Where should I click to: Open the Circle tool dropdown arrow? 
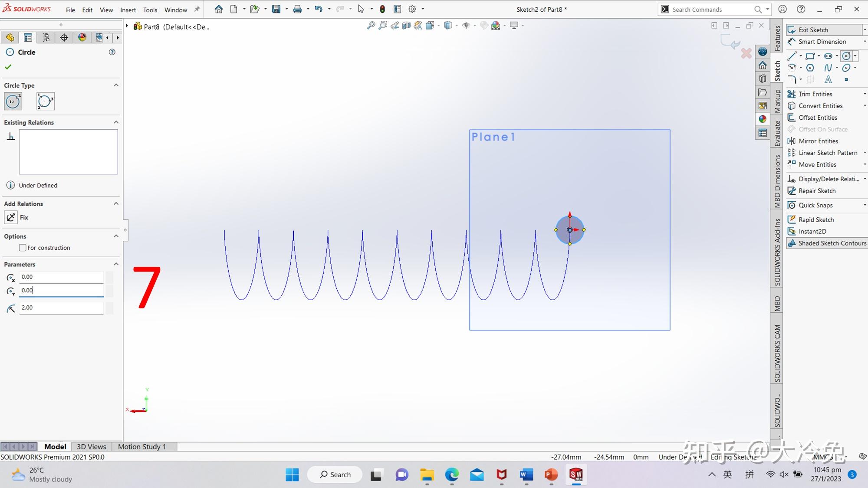855,56
